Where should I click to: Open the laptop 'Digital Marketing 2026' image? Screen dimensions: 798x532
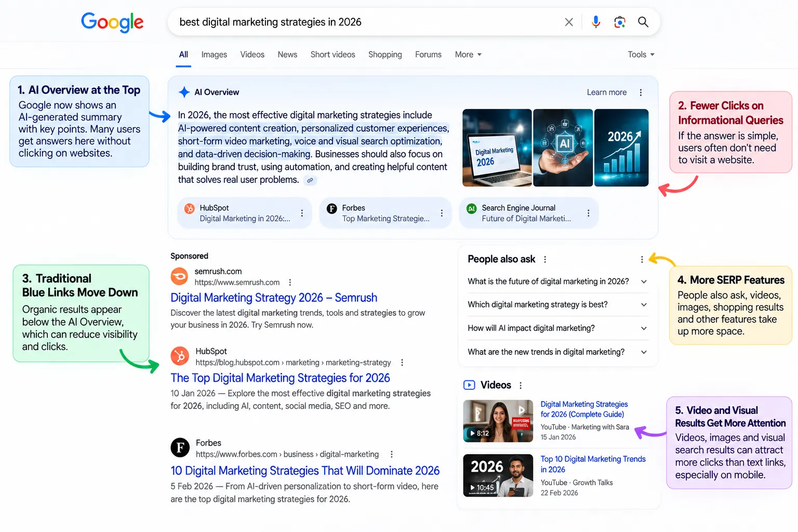pyautogui.click(x=497, y=148)
